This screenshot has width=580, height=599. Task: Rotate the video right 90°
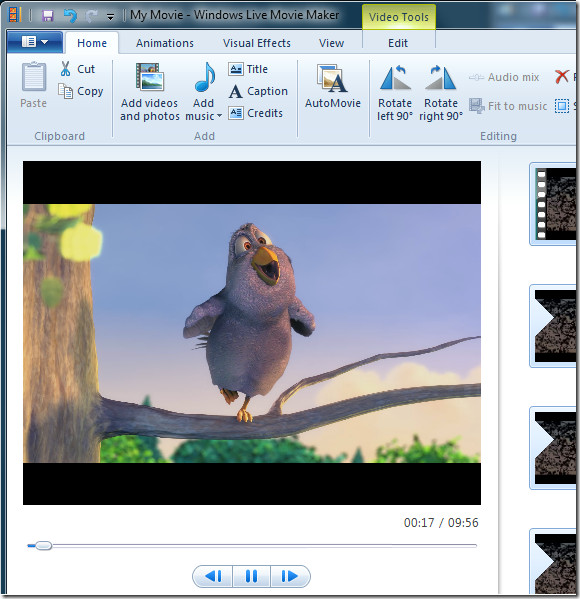(441, 93)
